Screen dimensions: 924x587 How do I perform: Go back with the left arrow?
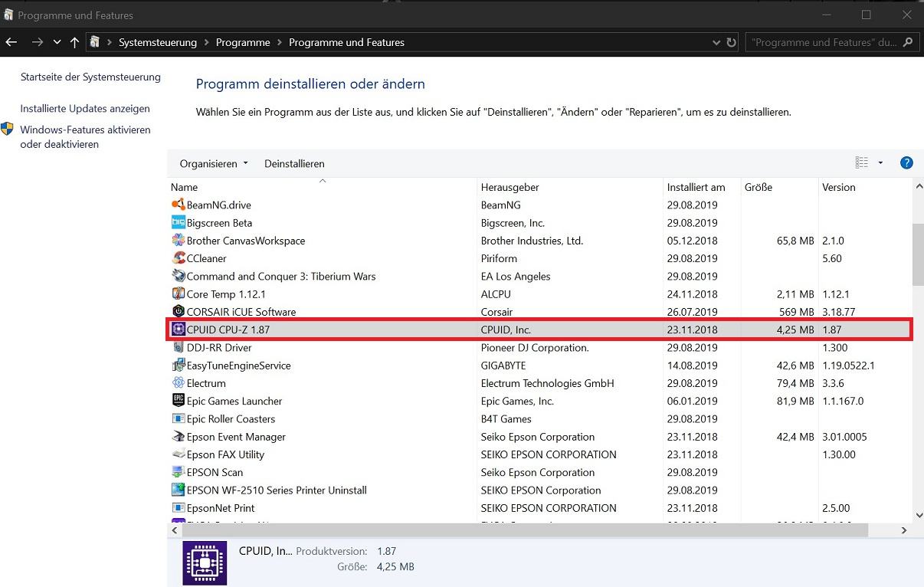point(11,43)
